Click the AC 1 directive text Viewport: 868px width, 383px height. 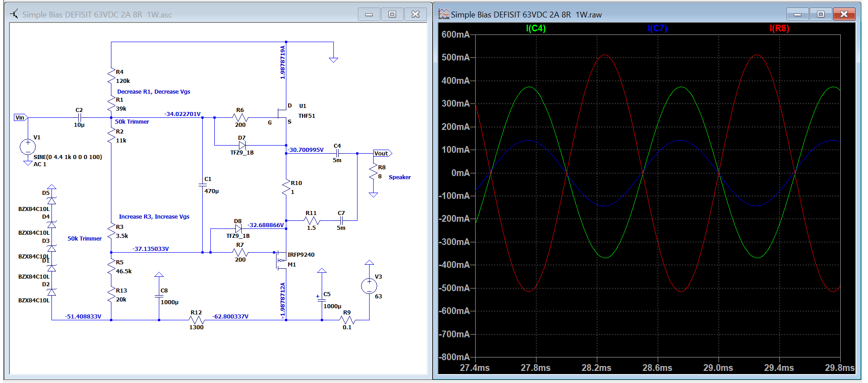tap(40, 164)
